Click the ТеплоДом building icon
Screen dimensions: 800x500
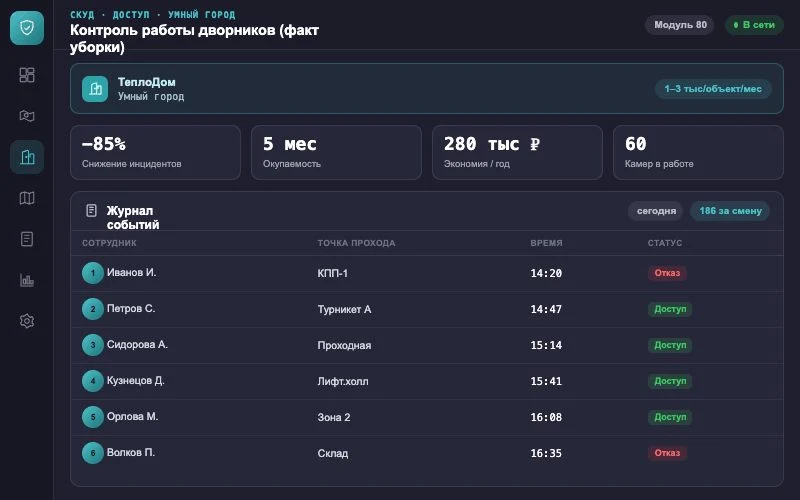[x=95, y=89]
